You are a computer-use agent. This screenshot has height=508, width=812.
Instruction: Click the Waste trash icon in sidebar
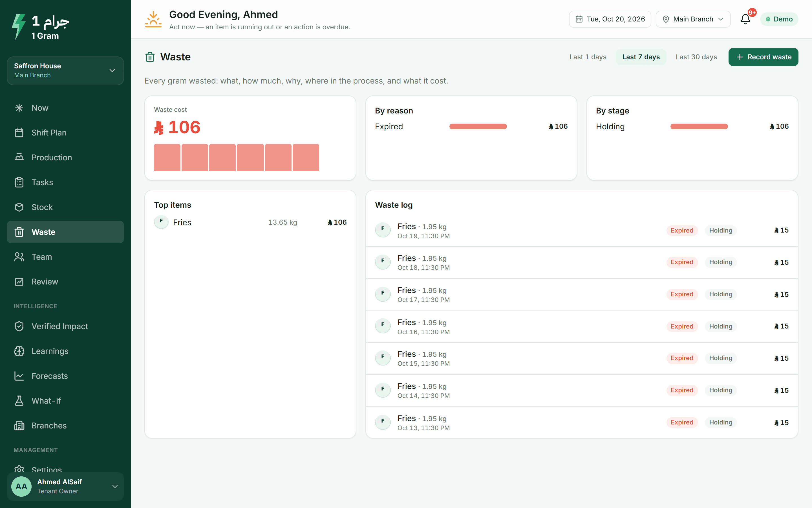(x=19, y=232)
